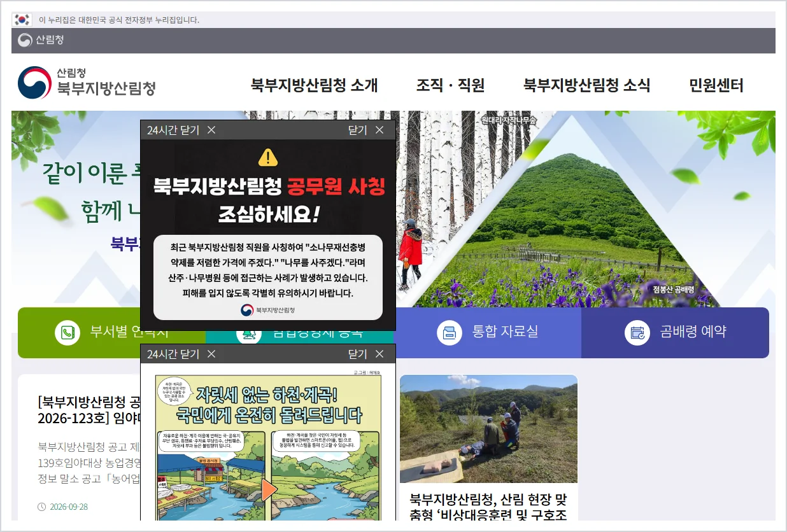Viewport: 787px width, 532px height.
Task: Open the 민원센터 menu
Action: point(716,85)
